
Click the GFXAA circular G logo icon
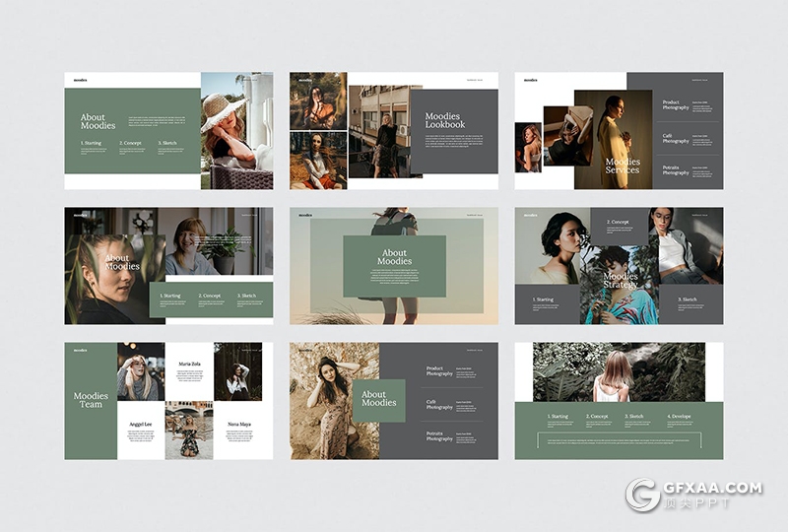[x=644, y=495]
